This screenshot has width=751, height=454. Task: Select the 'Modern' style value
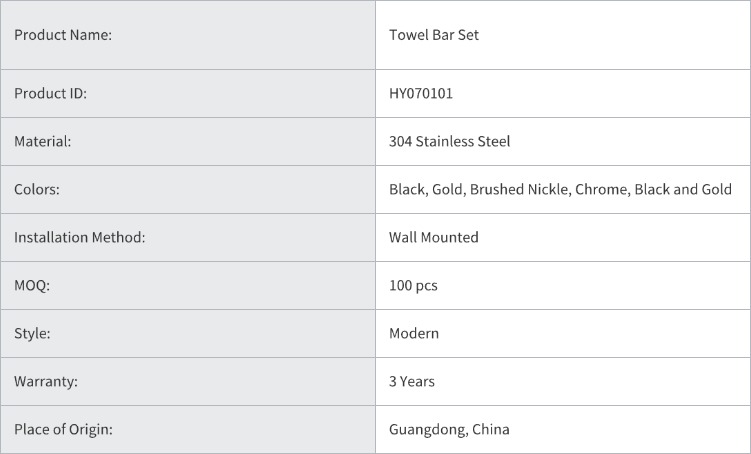pos(413,333)
